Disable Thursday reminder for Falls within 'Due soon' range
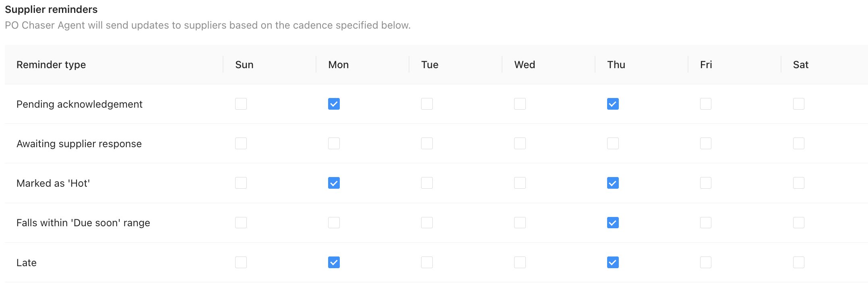This screenshot has height=296, width=868. pos(612,222)
